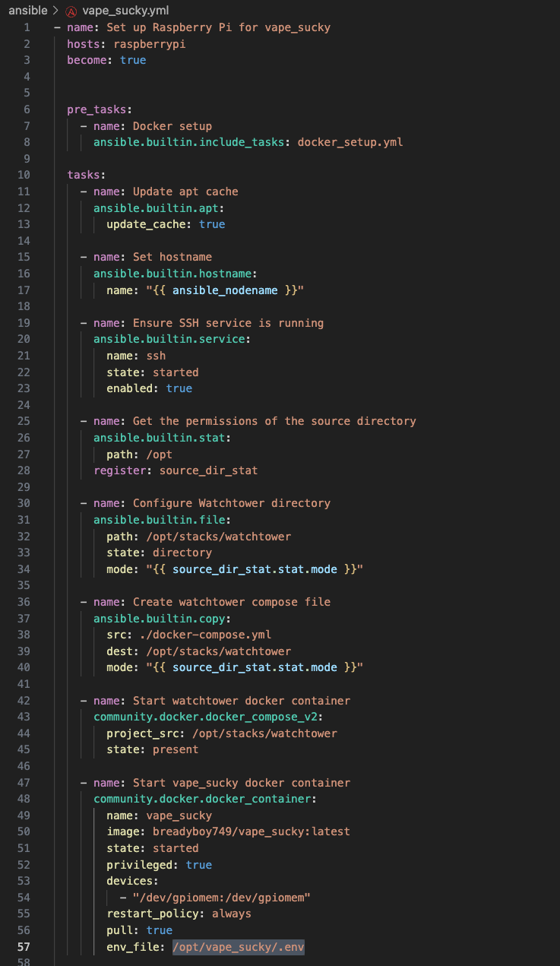Image resolution: width=560 pixels, height=966 pixels.
Task: Click the './docker-compose.yml' src value
Action: click(x=205, y=635)
